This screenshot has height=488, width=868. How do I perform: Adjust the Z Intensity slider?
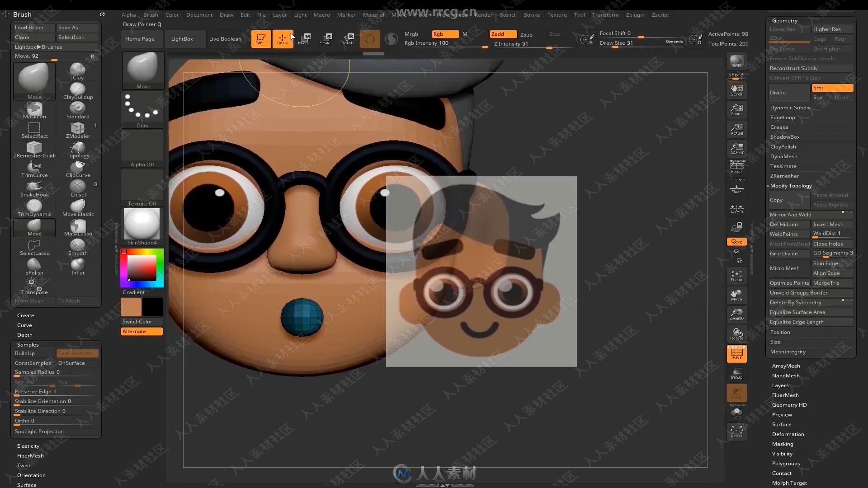tap(533, 44)
